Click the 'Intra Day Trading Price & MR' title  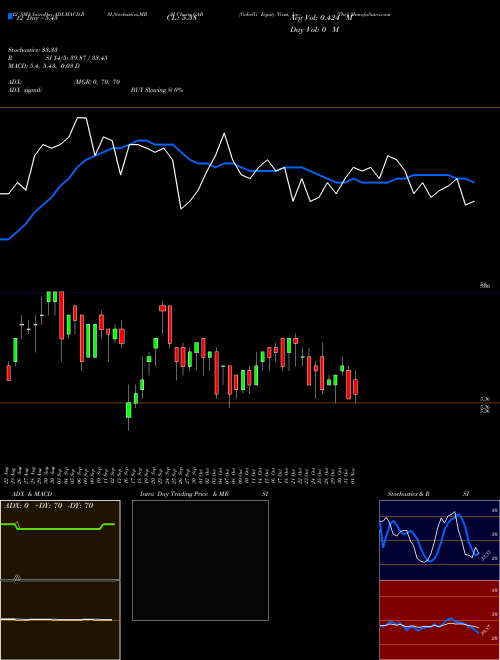(184, 493)
